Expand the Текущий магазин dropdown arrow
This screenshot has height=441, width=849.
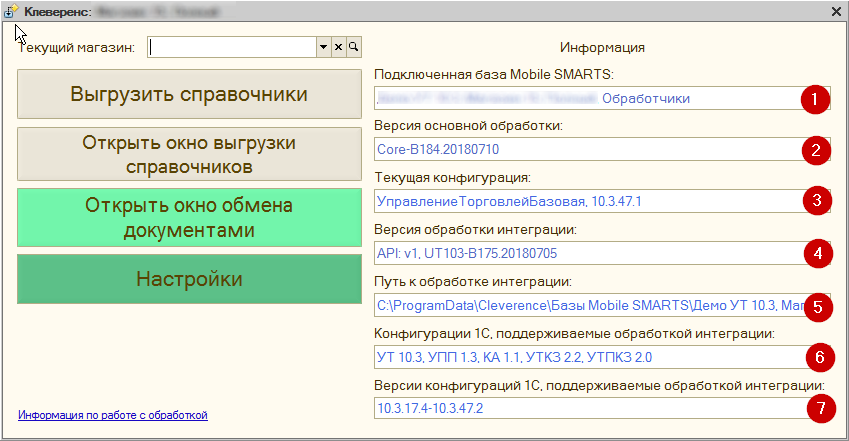coord(323,47)
